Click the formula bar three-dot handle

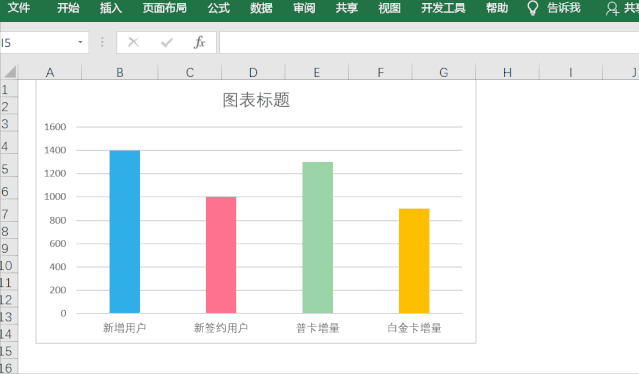pos(102,42)
